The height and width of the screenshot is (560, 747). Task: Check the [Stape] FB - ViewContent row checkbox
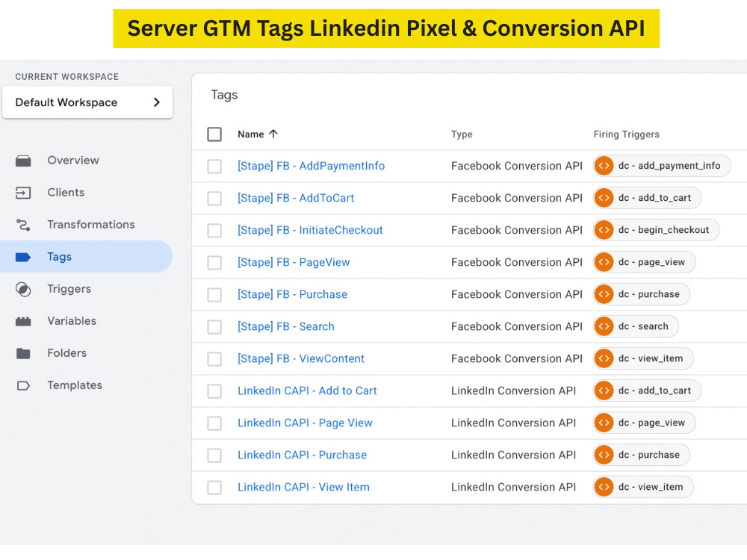click(214, 358)
